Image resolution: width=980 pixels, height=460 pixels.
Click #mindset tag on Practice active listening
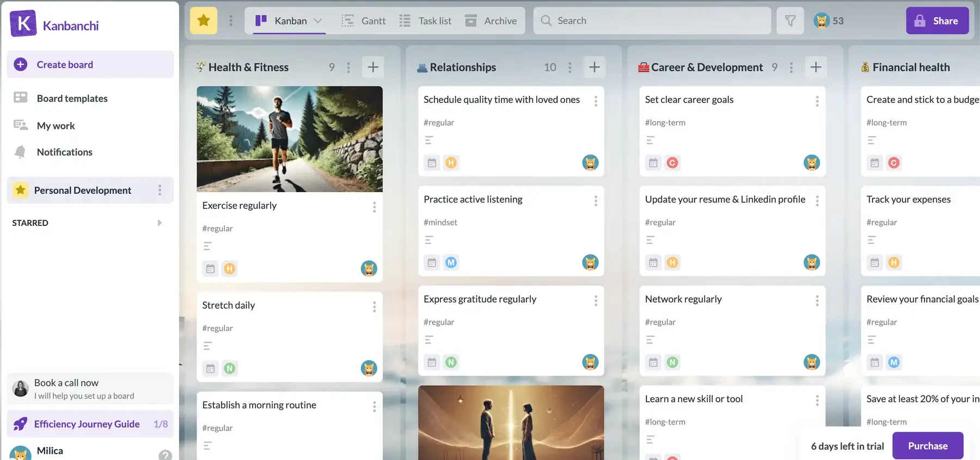440,222
